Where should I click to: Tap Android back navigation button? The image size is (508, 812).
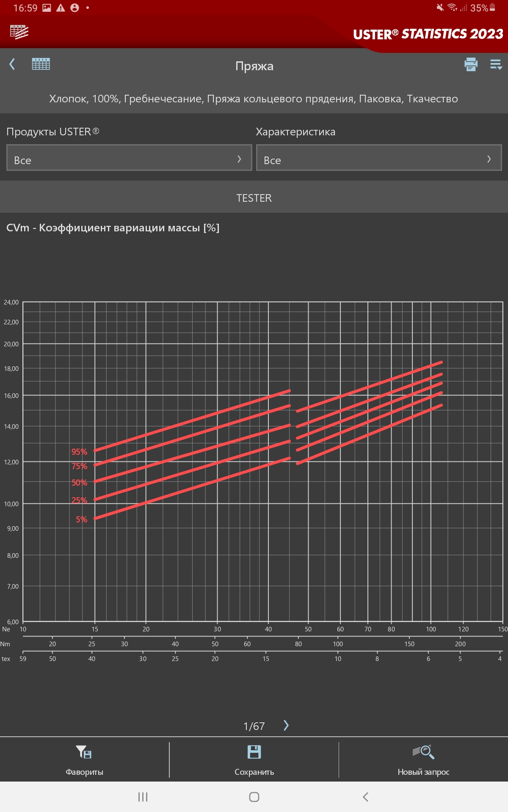(x=365, y=797)
